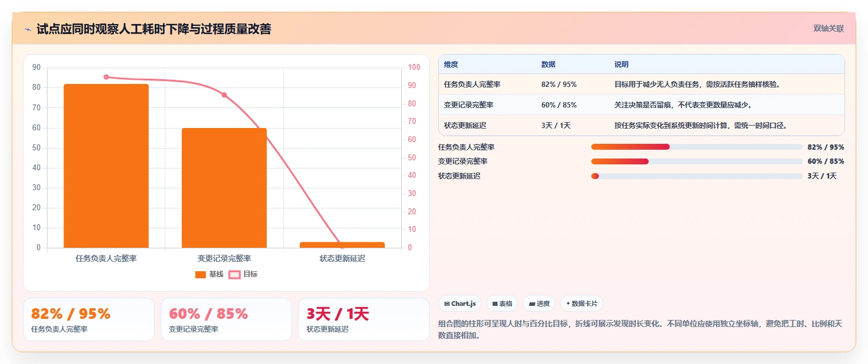Click x-axis label 变更记录完整率
Viewport: 868px width, 364px height.
(224, 258)
